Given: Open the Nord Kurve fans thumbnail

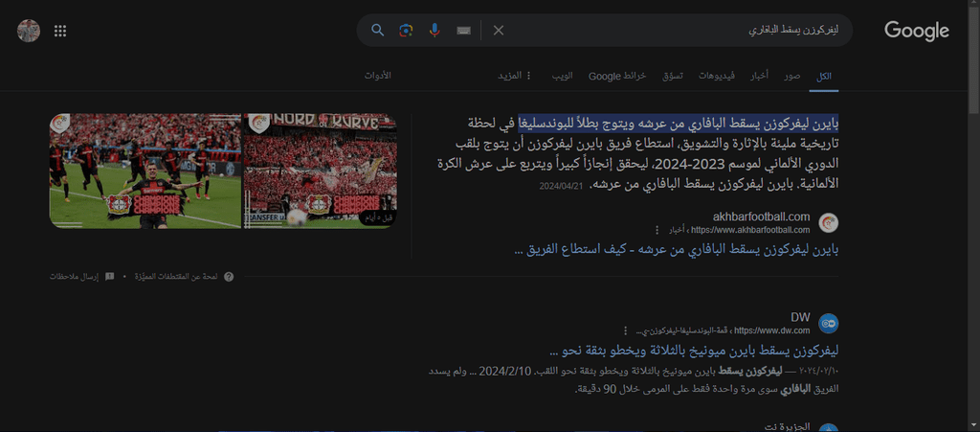Looking at the screenshot, I should point(320,171).
